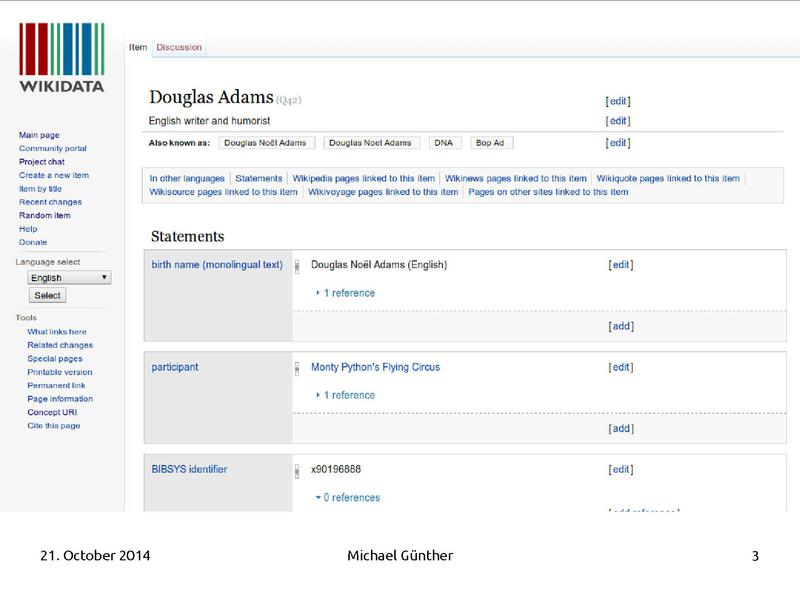This screenshot has width=800, height=600.
Task: Open Community portal link
Action: pos(53,148)
